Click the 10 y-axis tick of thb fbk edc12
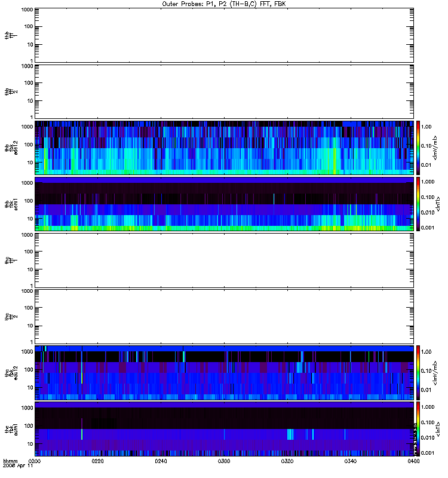Screen dimensions: 448x478 (30, 163)
